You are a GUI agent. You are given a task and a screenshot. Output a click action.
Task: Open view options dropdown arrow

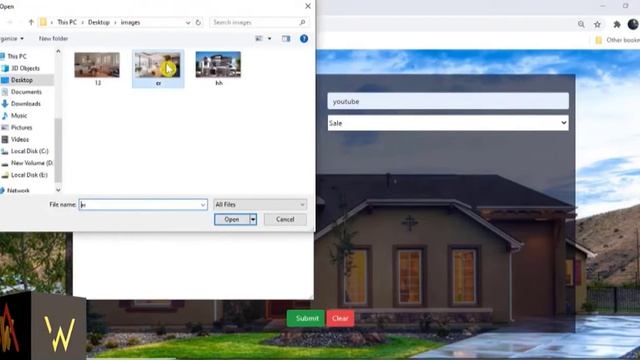pyautogui.click(x=269, y=39)
